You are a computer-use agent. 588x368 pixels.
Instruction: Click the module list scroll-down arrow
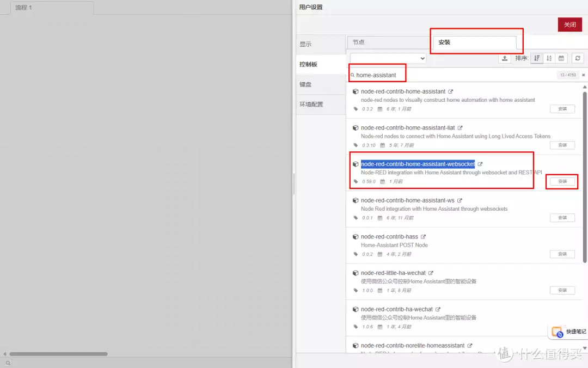(x=585, y=348)
